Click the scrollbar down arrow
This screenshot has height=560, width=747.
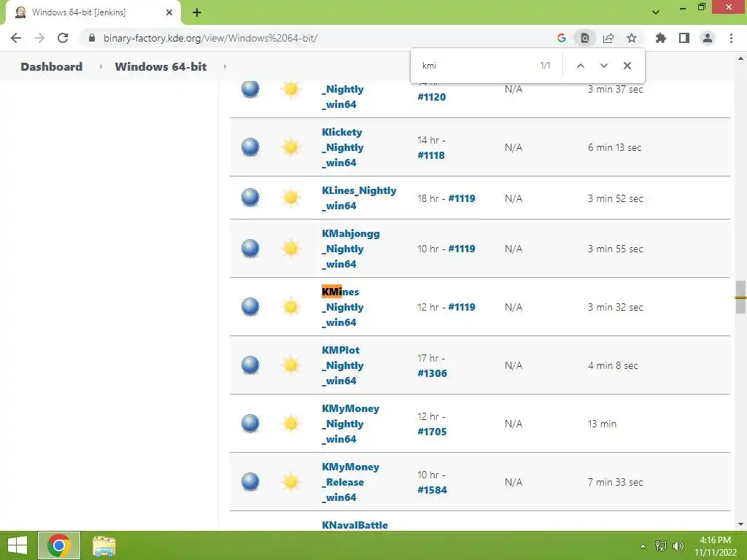(740, 524)
